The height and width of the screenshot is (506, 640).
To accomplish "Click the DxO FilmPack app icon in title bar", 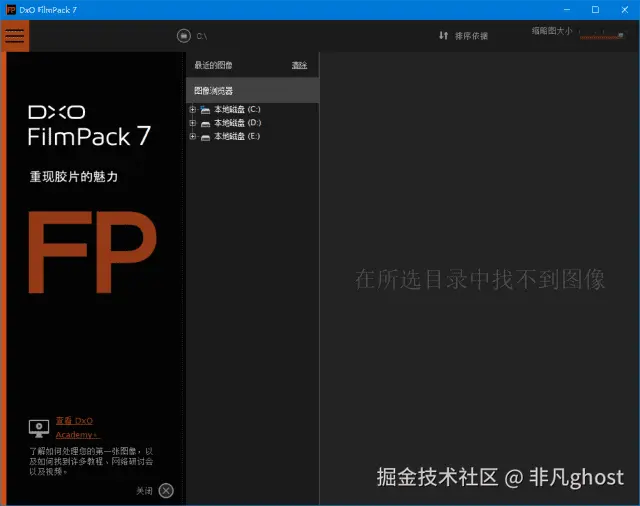I will pyautogui.click(x=11, y=10).
